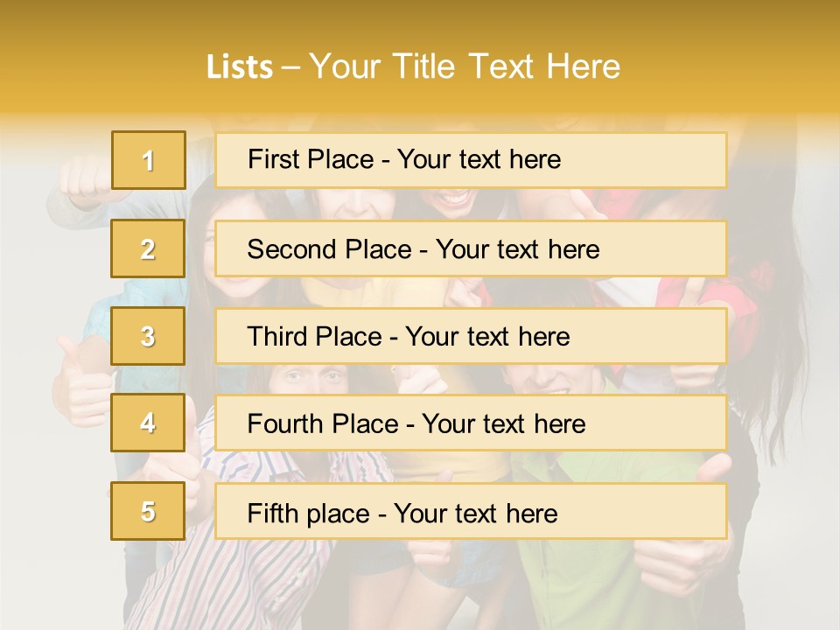This screenshot has width=840, height=630.
Task: Click the Second Place text bar
Action: click(x=471, y=248)
